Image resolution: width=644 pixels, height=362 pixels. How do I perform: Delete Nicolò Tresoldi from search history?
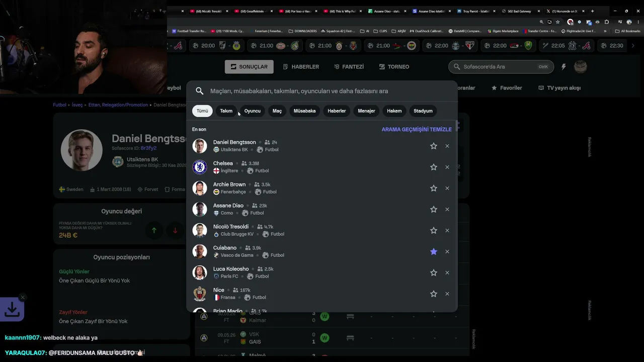pos(447,230)
